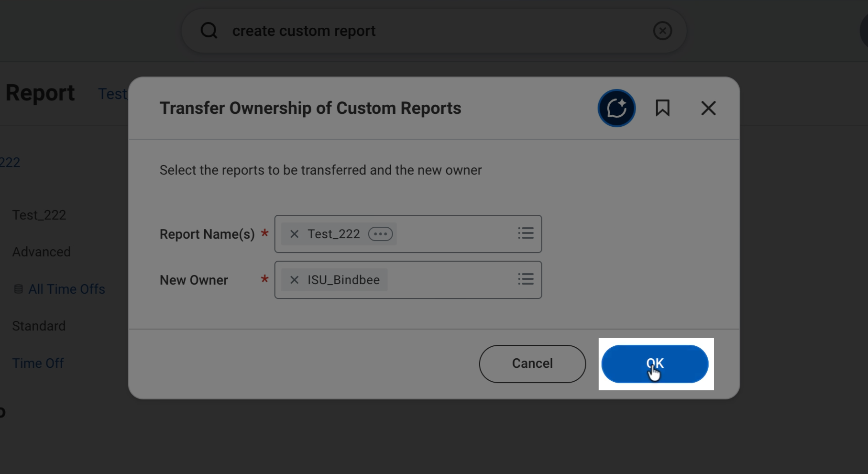Open the New Owner prompt list

point(526,279)
